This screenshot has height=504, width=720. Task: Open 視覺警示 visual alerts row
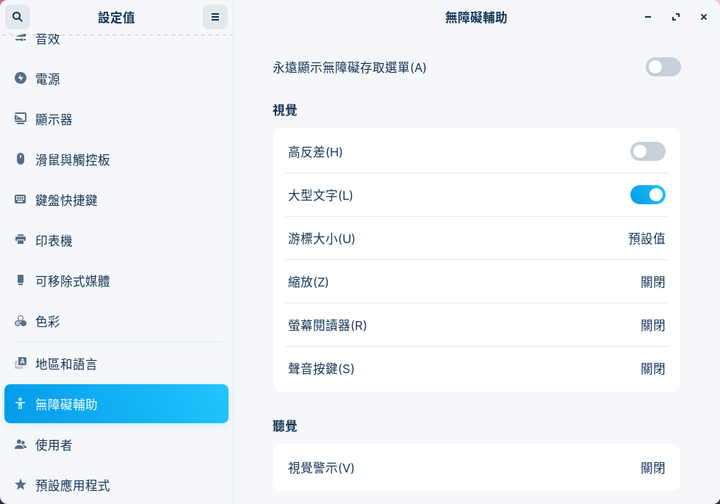tap(477, 468)
